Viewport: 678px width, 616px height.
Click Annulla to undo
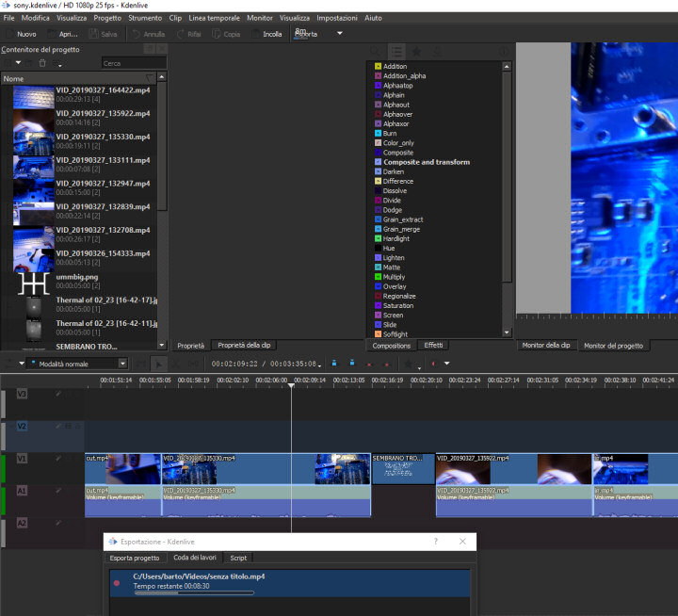(149, 34)
